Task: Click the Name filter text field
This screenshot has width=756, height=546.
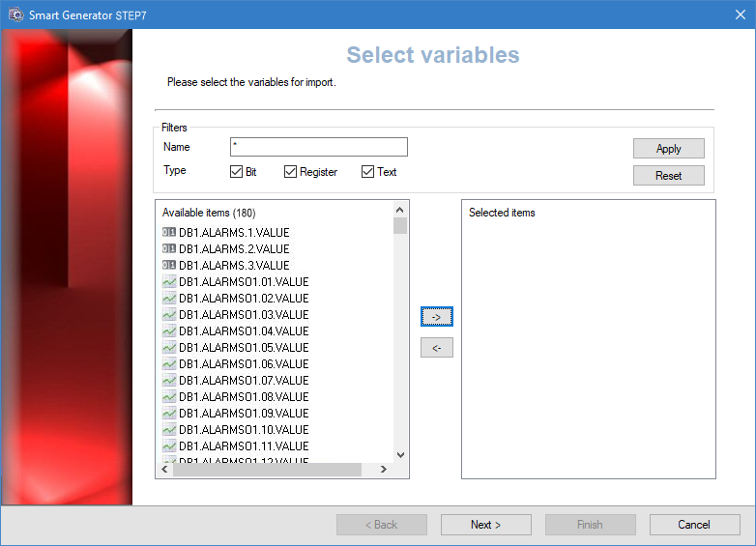Action: point(318,147)
